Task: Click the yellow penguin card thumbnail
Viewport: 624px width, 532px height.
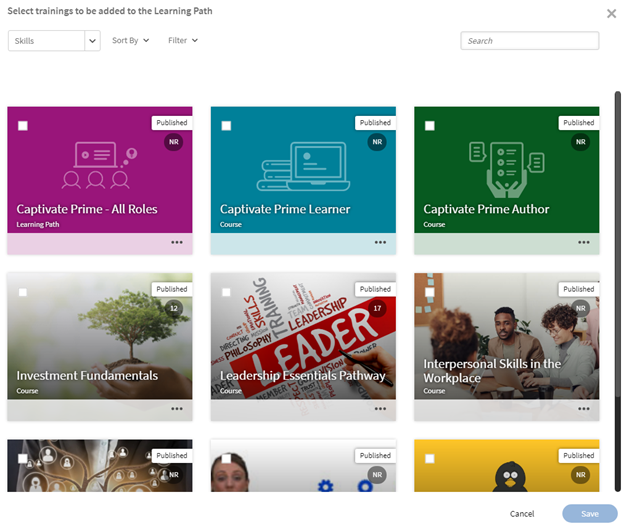Action: pyautogui.click(x=507, y=466)
